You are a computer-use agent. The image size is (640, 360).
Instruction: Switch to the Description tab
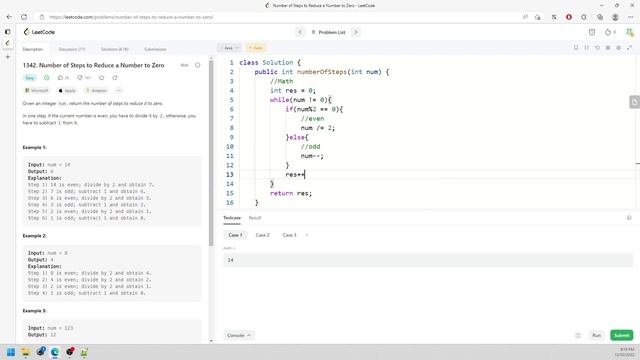33,49
